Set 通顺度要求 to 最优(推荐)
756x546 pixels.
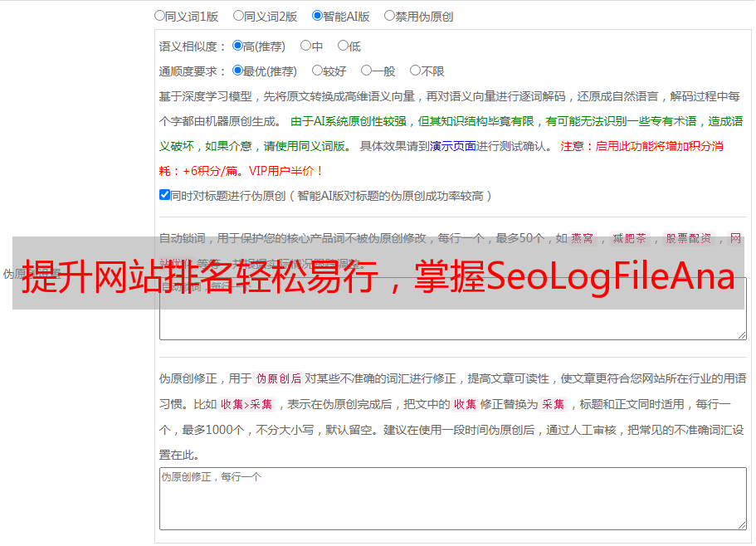coord(237,71)
